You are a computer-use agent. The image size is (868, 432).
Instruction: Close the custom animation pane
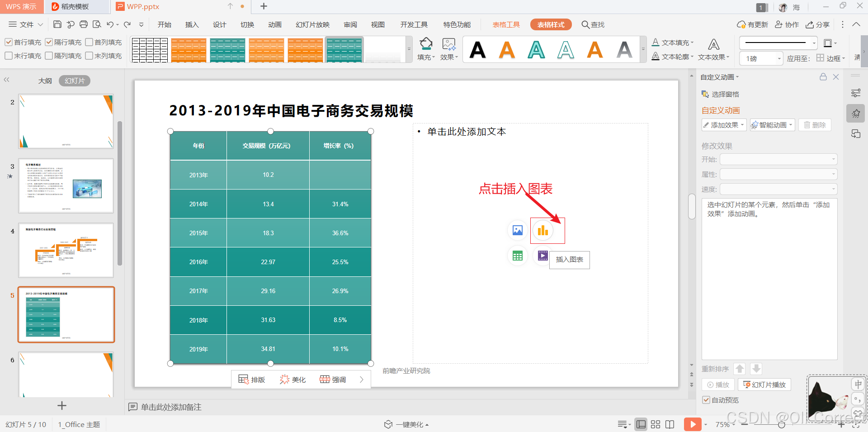tap(836, 77)
